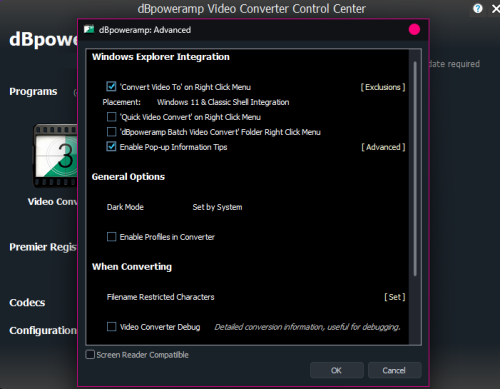Close the Control Center with the X icon
Screen dimensions: 500x389
point(496,9)
